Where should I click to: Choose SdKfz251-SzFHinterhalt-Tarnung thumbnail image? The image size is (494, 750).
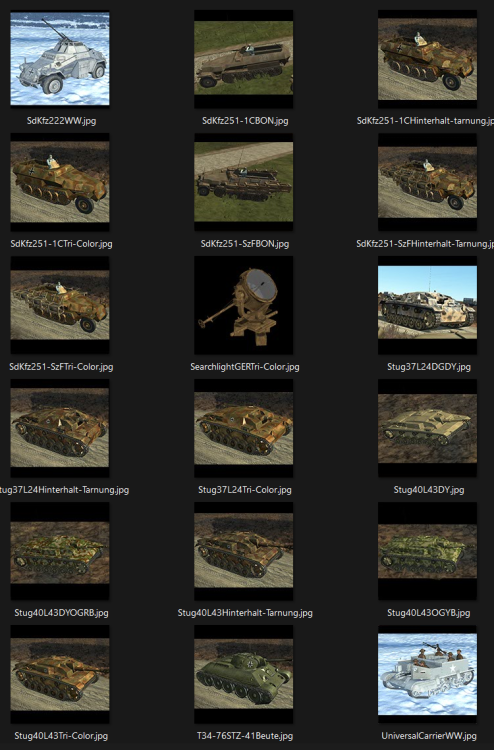(x=427, y=182)
